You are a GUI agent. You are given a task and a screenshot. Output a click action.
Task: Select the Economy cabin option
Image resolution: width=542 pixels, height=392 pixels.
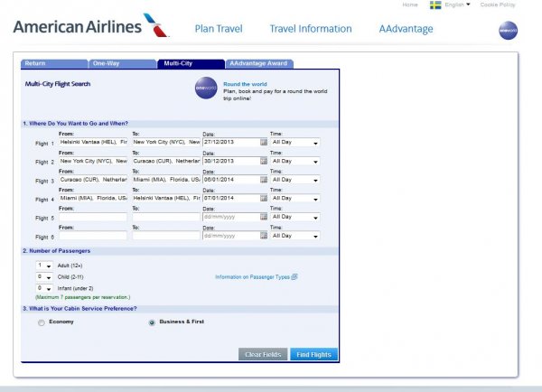tap(42, 322)
